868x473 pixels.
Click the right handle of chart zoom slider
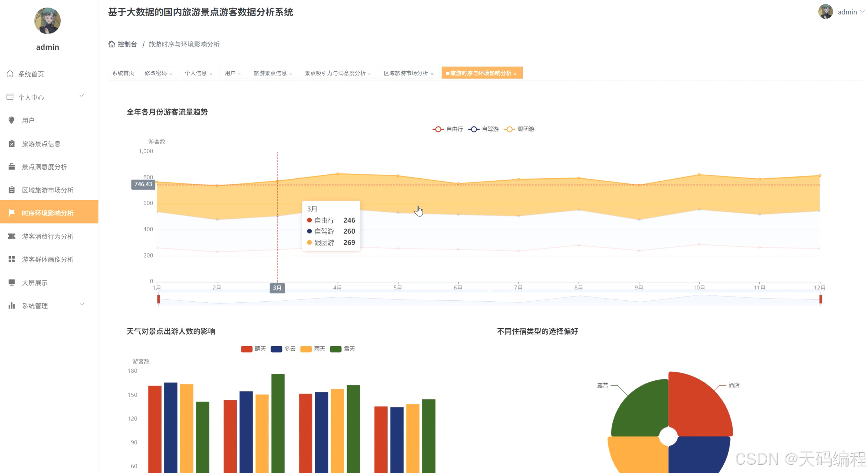coord(820,299)
